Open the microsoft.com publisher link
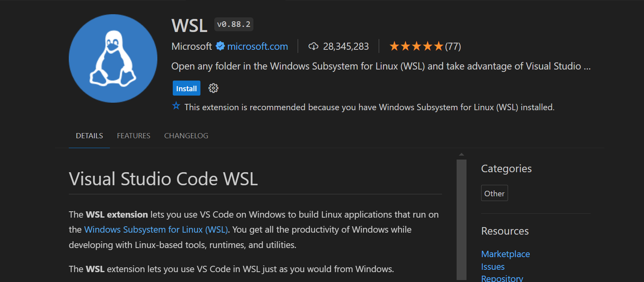This screenshot has width=644, height=282. coord(258,46)
